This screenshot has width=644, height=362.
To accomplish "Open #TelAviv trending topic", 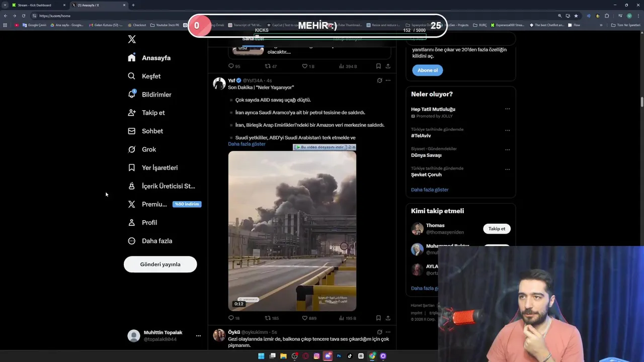I will (421, 136).
